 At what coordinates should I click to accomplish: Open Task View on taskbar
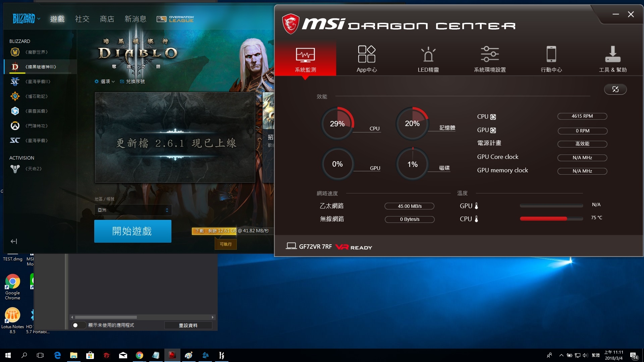[40, 355]
